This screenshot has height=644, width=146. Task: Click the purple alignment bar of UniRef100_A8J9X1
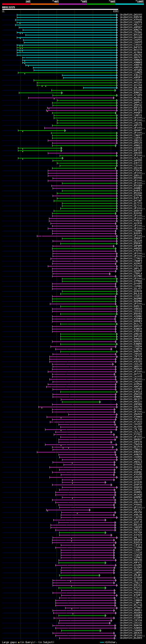coord(71,98)
